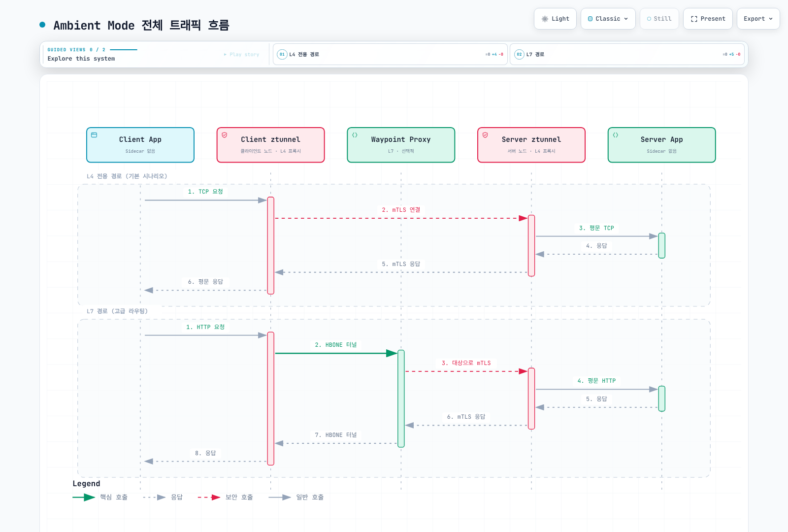Click the Waypoint Proxy code icon

tap(355, 135)
